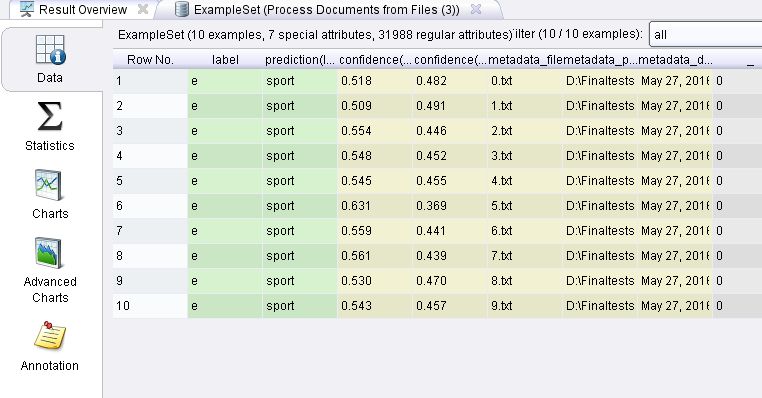Sort by prediction column header

(x=300, y=60)
